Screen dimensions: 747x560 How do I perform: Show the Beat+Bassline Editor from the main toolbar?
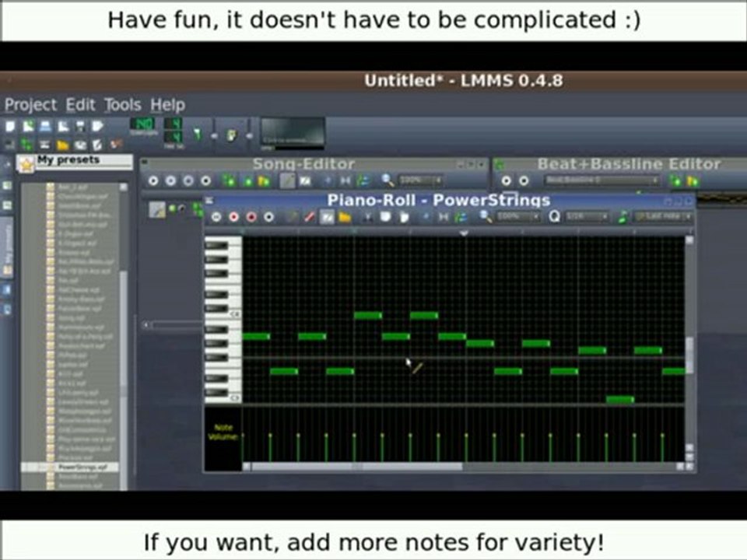27,144
